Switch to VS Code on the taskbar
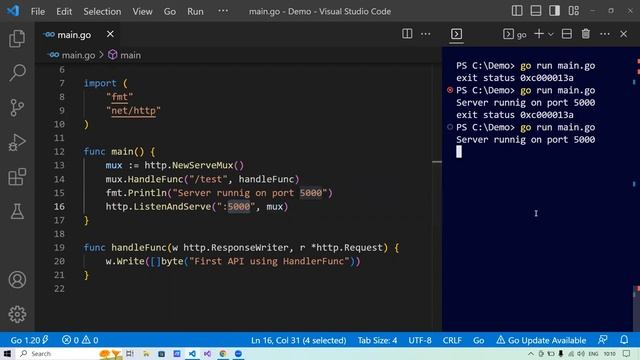 point(192,353)
